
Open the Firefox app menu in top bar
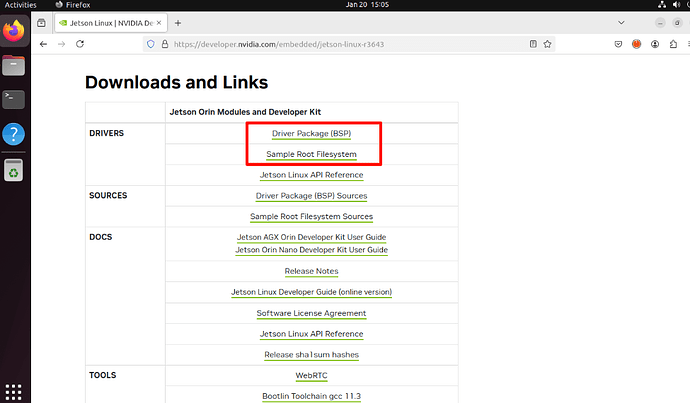point(73,5)
